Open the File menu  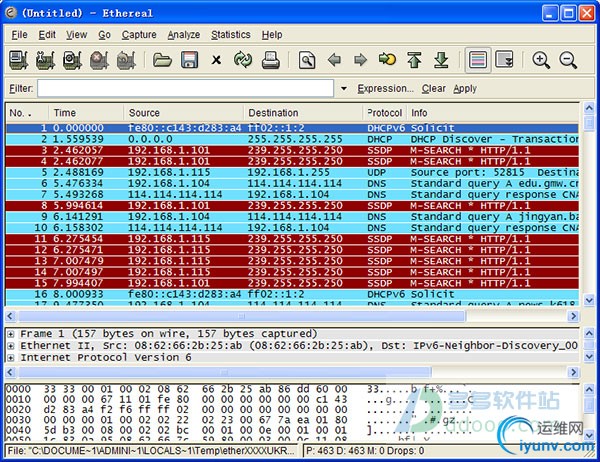[x=19, y=35]
